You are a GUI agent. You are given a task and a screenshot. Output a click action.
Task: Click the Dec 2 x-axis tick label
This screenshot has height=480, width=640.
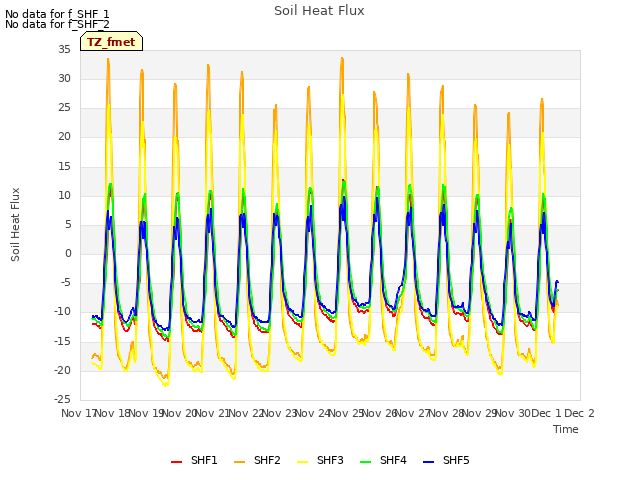coord(579,413)
